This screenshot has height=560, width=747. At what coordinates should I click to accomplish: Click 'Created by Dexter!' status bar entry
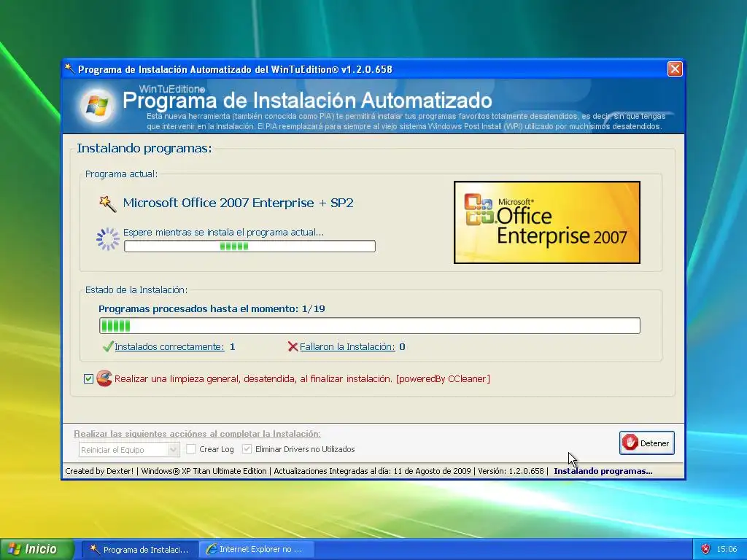click(99, 471)
